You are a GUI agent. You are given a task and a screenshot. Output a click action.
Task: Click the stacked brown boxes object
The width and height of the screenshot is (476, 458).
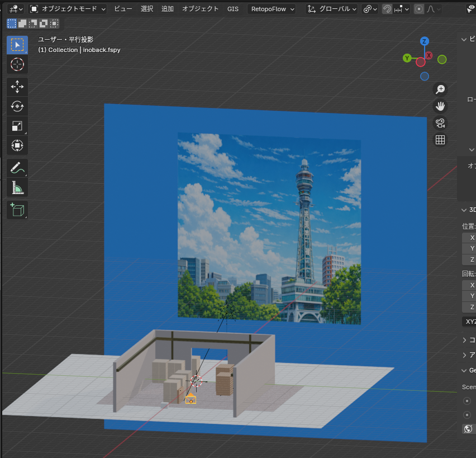point(225,380)
